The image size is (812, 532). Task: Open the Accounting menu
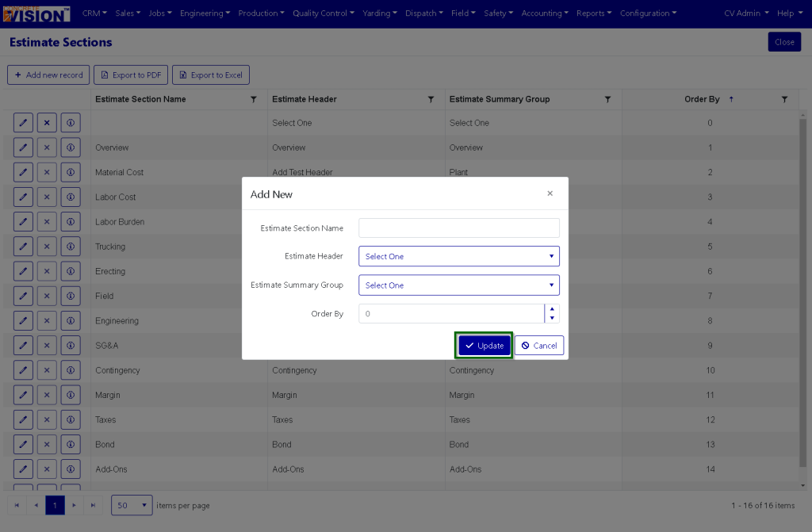(545, 13)
